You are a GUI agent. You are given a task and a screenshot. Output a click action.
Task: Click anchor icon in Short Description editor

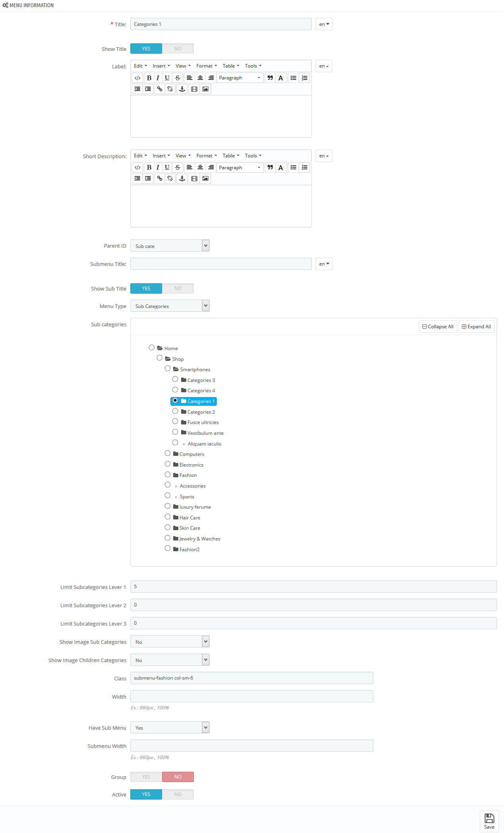[x=182, y=179]
